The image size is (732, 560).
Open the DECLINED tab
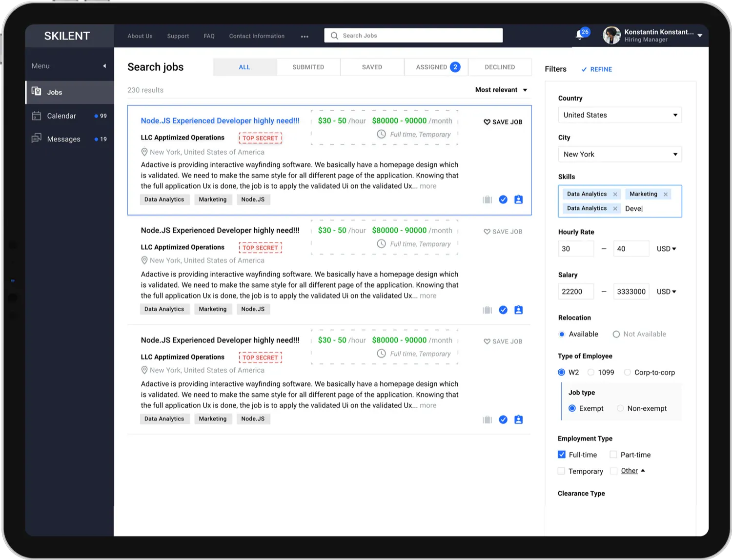click(x=500, y=67)
